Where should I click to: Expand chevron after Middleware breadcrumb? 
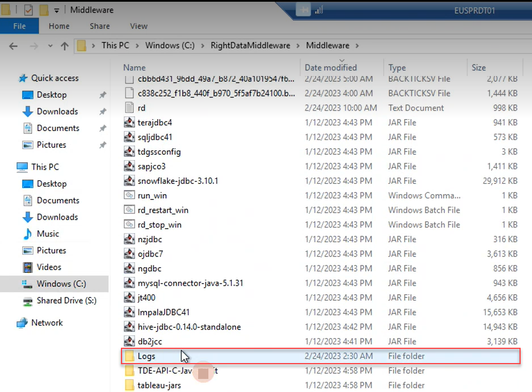[357, 46]
